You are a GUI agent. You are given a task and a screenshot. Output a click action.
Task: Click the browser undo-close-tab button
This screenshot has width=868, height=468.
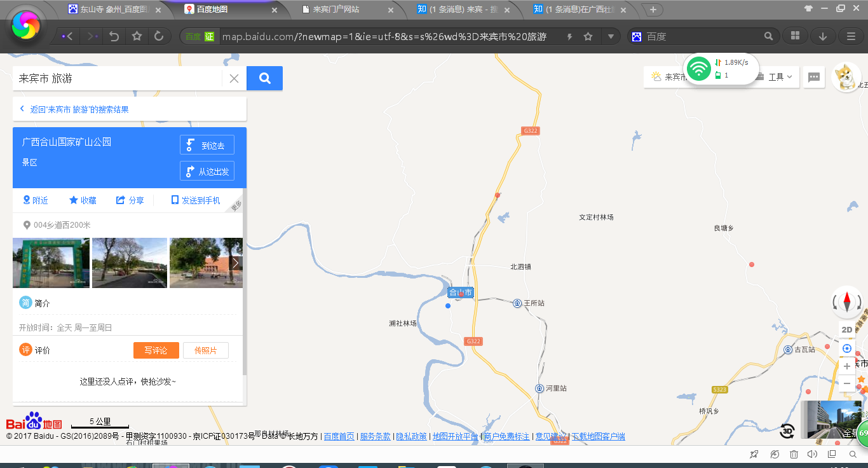[114, 36]
